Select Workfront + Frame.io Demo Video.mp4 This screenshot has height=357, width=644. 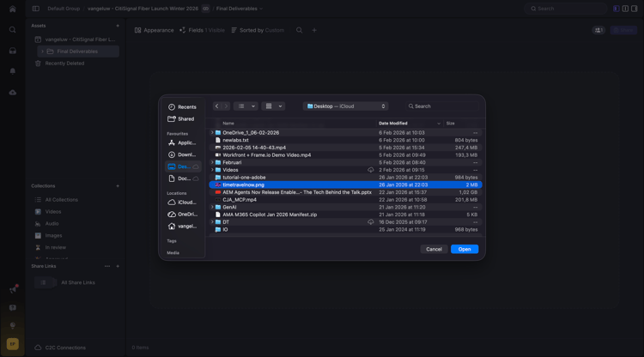(x=345, y=155)
